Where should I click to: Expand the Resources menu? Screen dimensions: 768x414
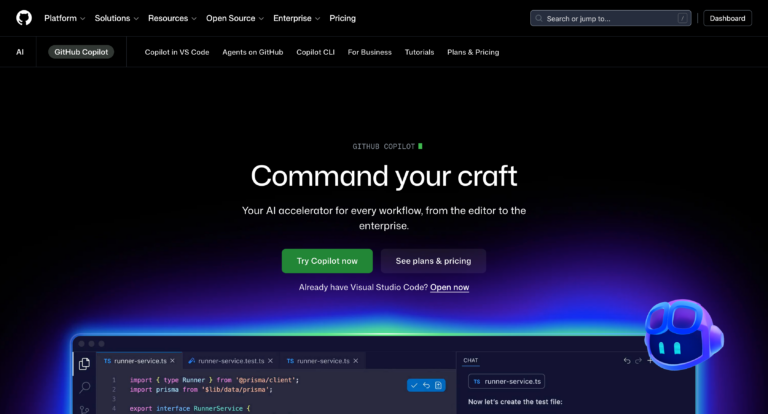172,18
